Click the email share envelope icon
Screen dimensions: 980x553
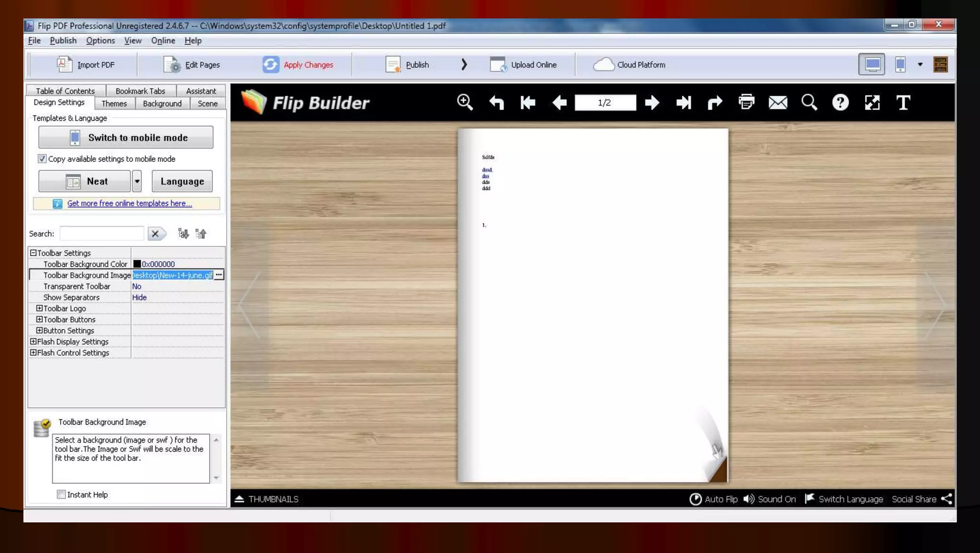click(x=778, y=102)
